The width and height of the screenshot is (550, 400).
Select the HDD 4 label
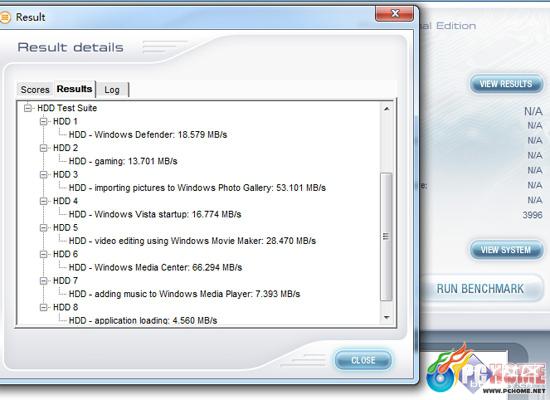tap(65, 201)
